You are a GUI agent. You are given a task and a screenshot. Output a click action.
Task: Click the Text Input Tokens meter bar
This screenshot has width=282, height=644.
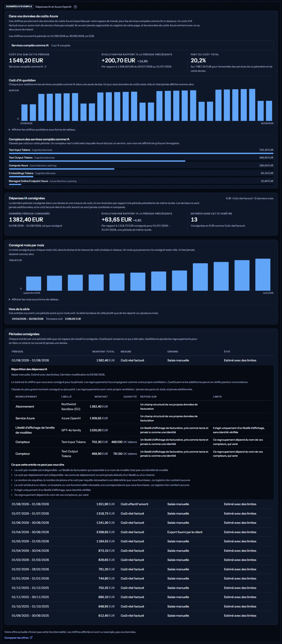(141, 153)
